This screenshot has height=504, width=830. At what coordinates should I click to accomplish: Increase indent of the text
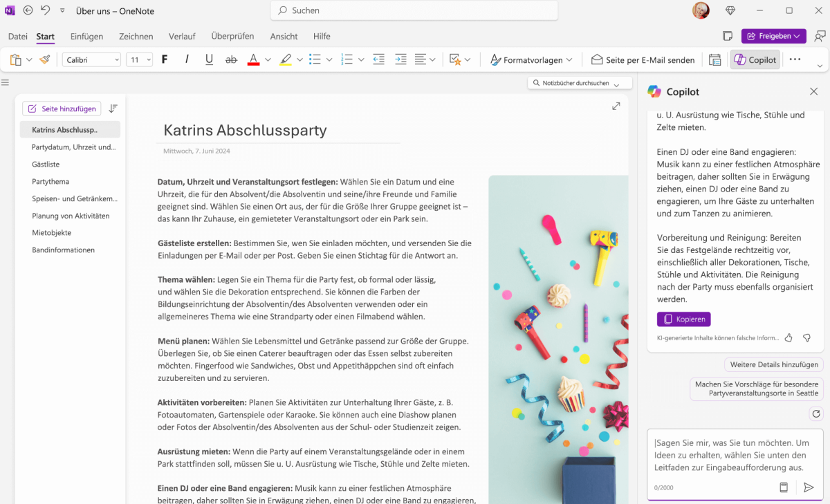pyautogui.click(x=400, y=59)
